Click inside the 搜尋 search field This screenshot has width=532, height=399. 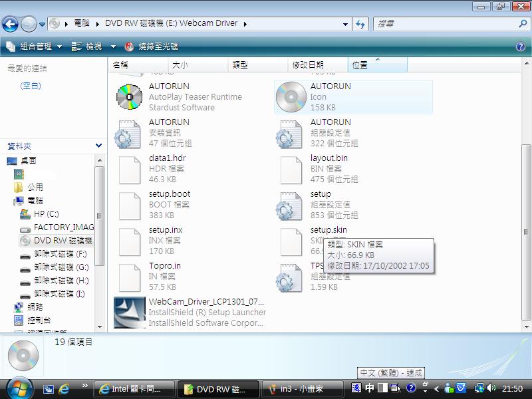(446, 24)
